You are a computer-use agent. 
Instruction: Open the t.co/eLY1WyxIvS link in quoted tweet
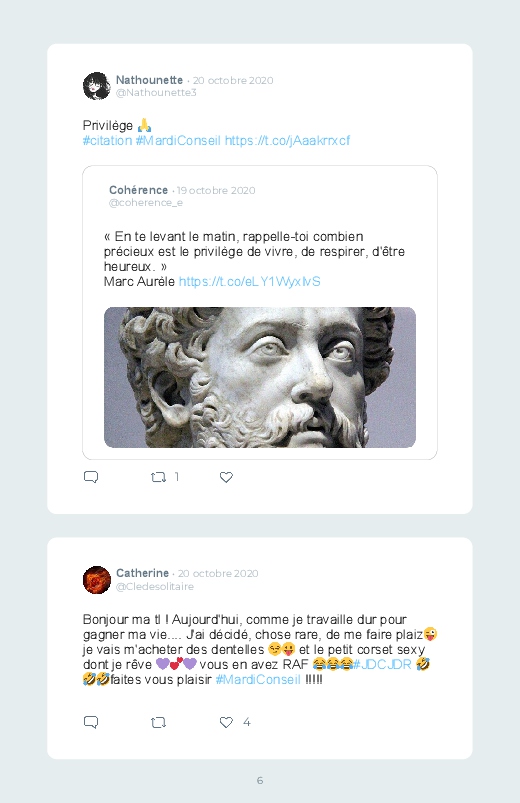coord(249,281)
